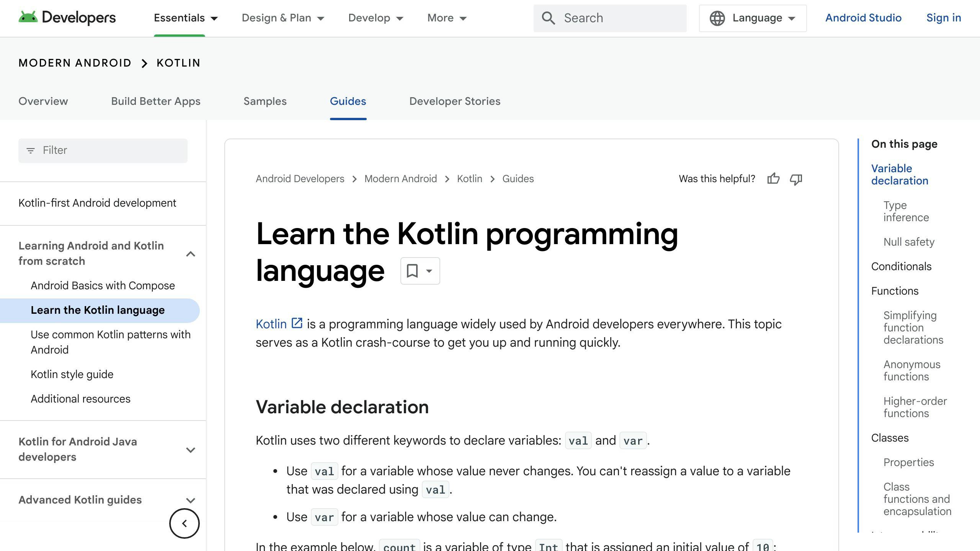Expand the Advanced Kotlin guides section

tap(191, 500)
